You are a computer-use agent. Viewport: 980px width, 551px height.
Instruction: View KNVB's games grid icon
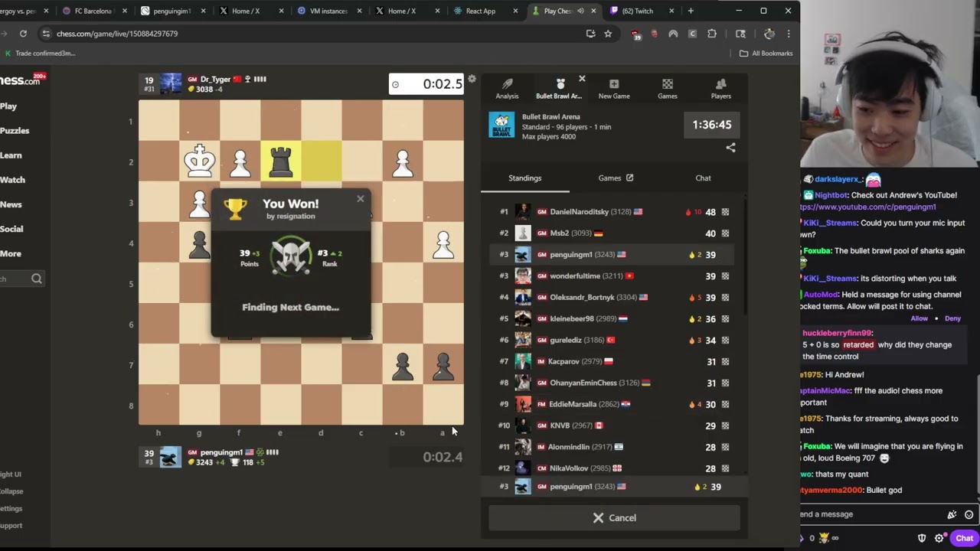point(725,425)
